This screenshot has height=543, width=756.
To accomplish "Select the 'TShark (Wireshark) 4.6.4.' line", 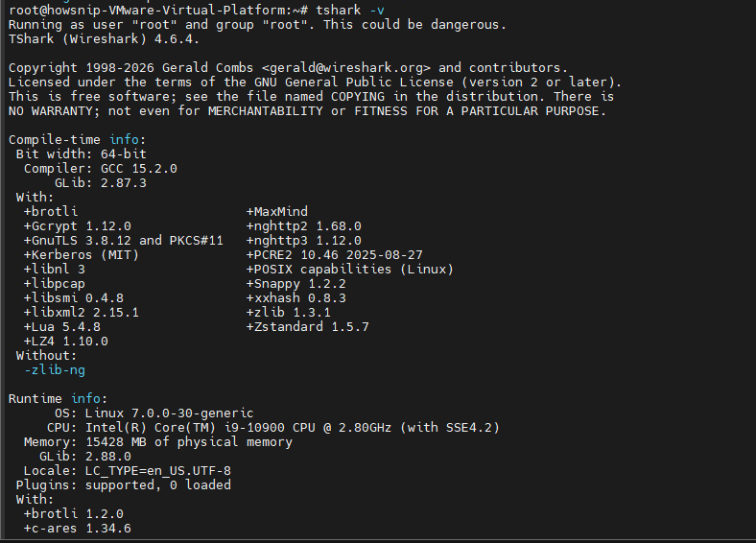I will click(105, 39).
